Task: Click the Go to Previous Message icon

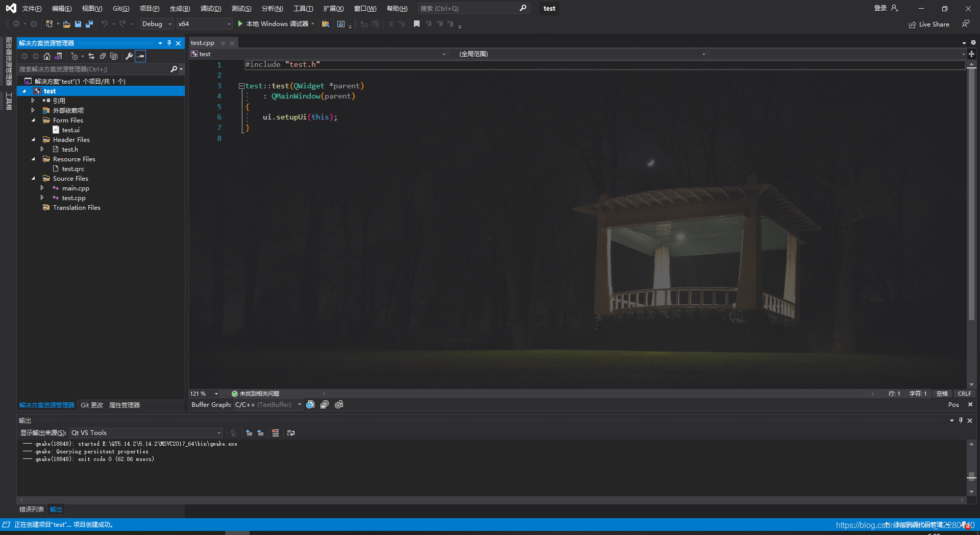Action: tap(249, 433)
